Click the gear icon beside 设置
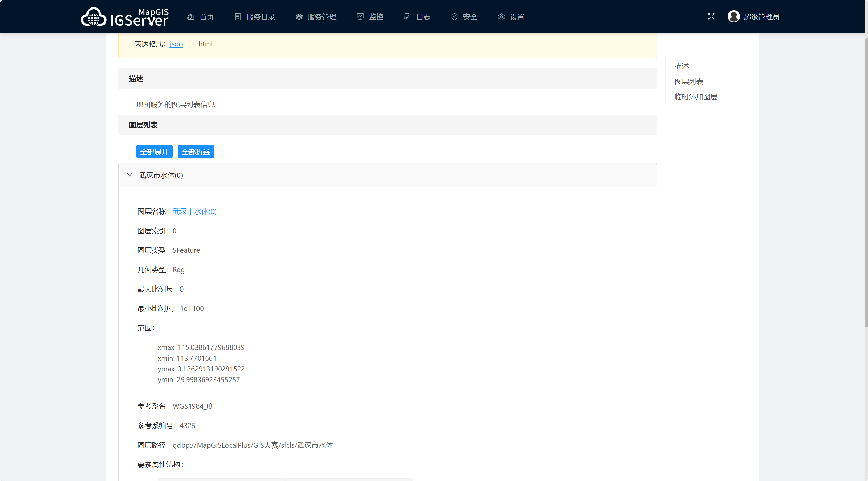The height and width of the screenshot is (481, 868). (501, 17)
